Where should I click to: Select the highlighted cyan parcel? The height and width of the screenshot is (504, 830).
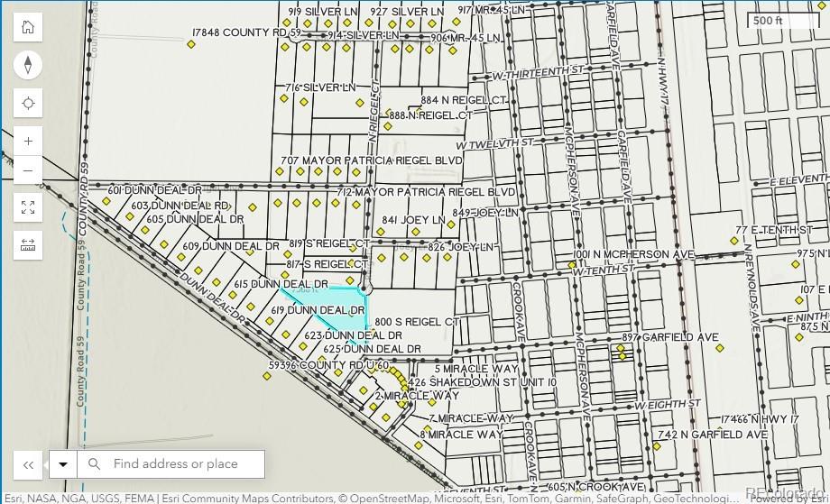[338, 302]
